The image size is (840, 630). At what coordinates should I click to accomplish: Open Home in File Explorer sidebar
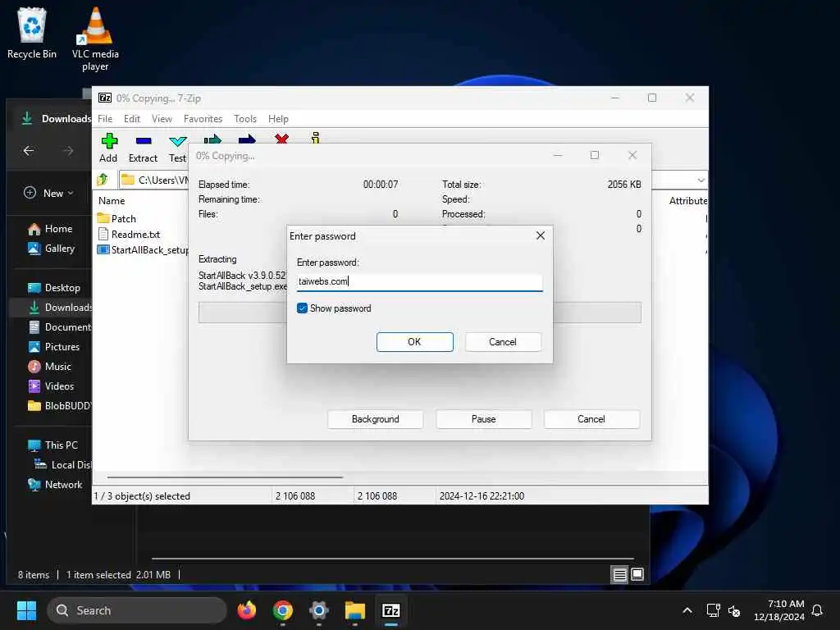(50, 229)
